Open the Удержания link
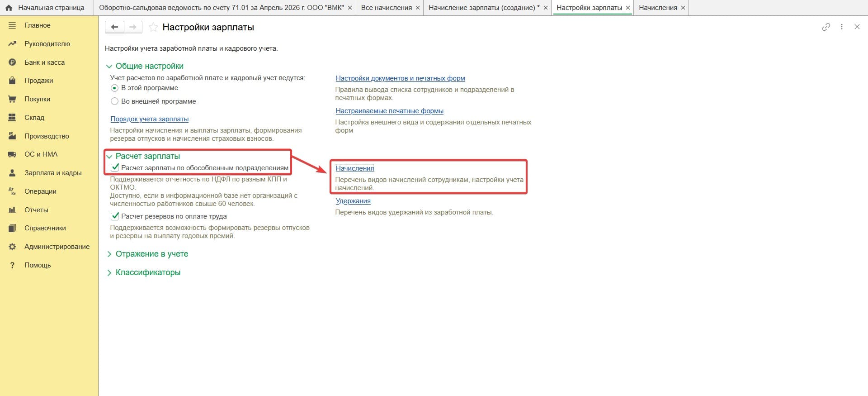The image size is (868, 396). pos(353,201)
